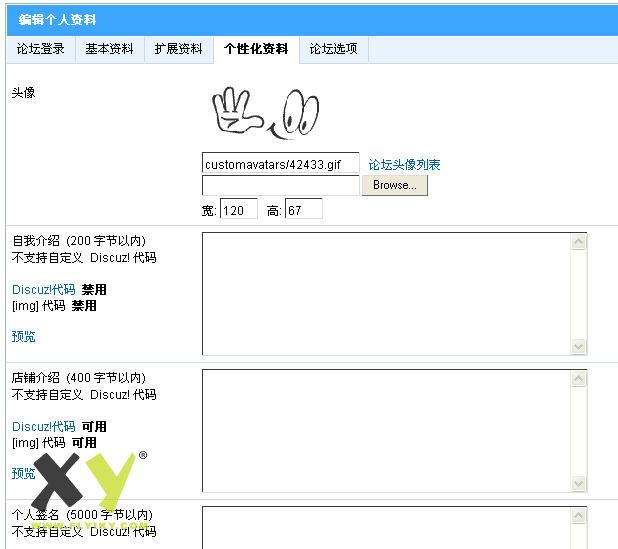Screen dimensions: 618x549
Task: Switch to the 论坛登录 tab
Action: (41, 49)
